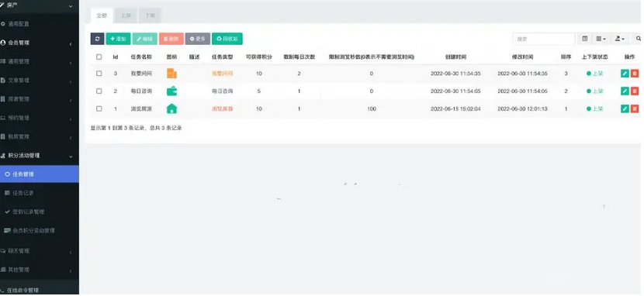Click the checkmark icon beside 签到记录管理
Image resolution: width=644 pixels, height=296 pixels.
tap(7, 212)
